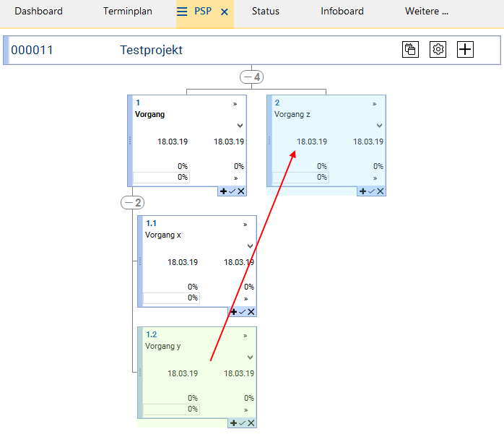Open the Dashboard tab
The height and width of the screenshot is (434, 504).
tap(38, 12)
